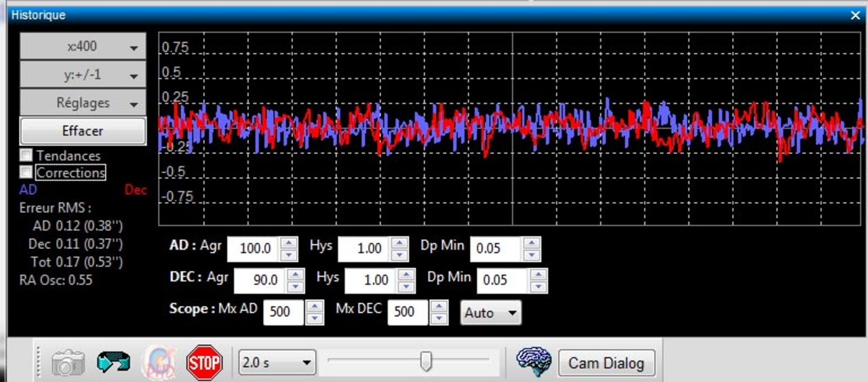The width and height of the screenshot is (868, 382).
Task: Increase Mx DEC with up arrow
Action: pos(439,306)
